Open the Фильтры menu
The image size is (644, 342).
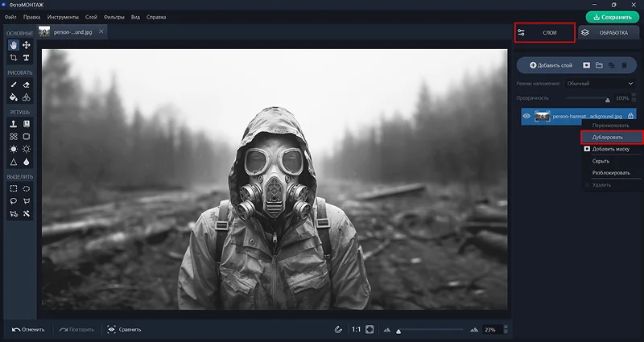(114, 17)
